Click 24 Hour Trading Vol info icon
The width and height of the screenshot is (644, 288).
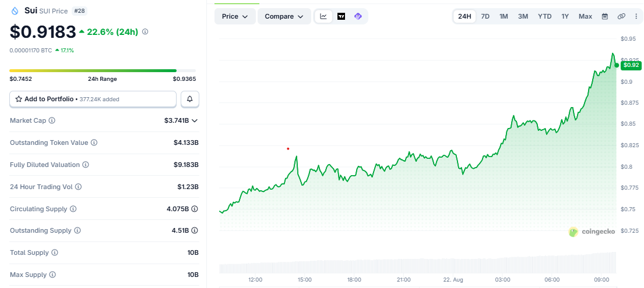(x=79, y=187)
